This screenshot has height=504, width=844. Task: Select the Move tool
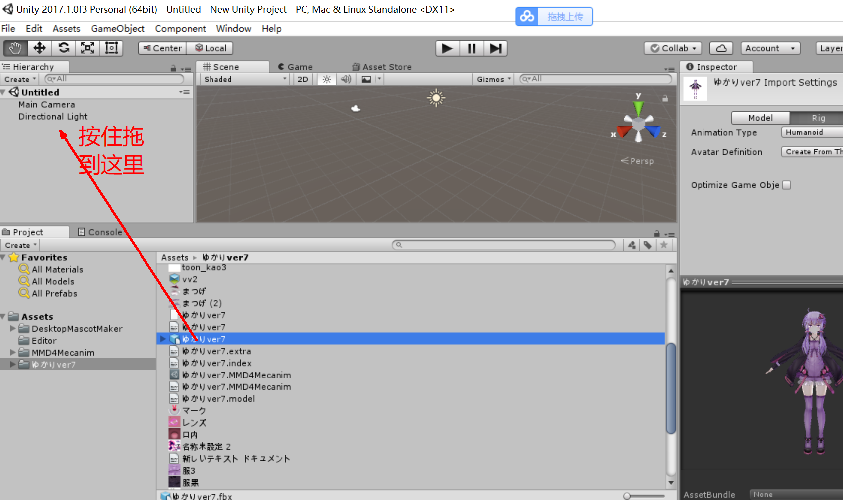click(40, 48)
